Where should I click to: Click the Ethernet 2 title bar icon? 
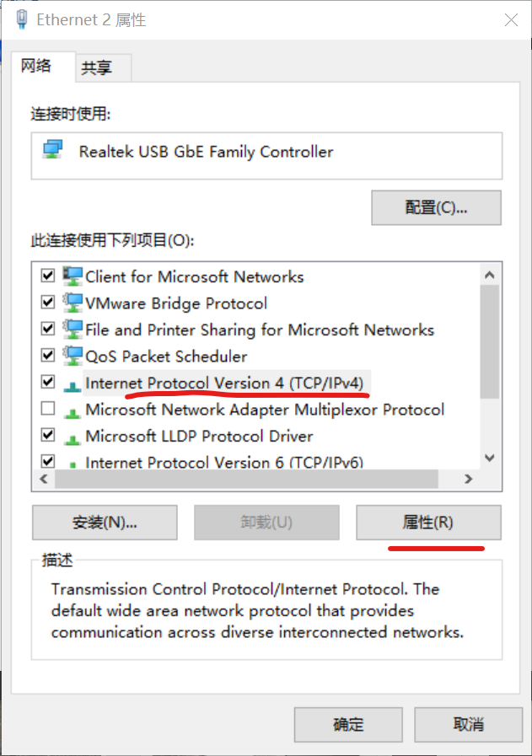(21, 19)
